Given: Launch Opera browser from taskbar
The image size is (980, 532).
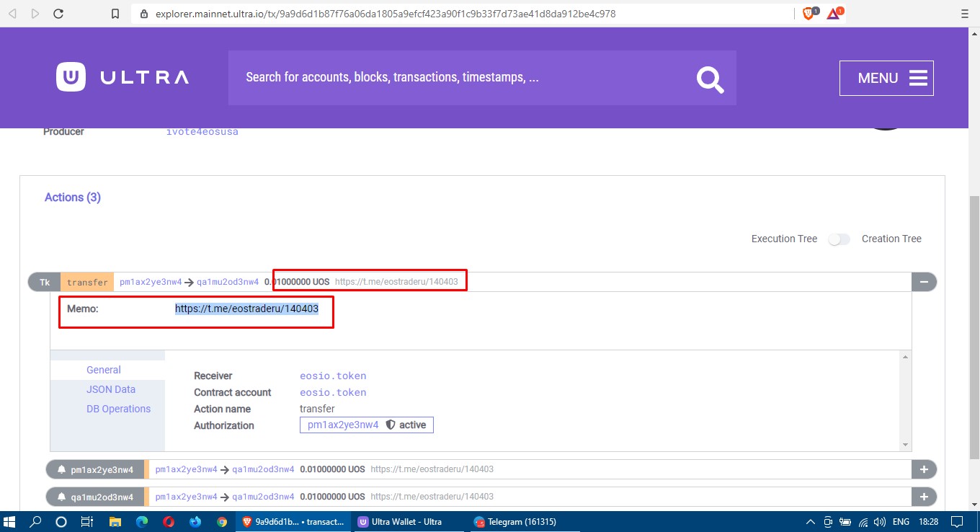Looking at the screenshot, I should click(x=169, y=521).
